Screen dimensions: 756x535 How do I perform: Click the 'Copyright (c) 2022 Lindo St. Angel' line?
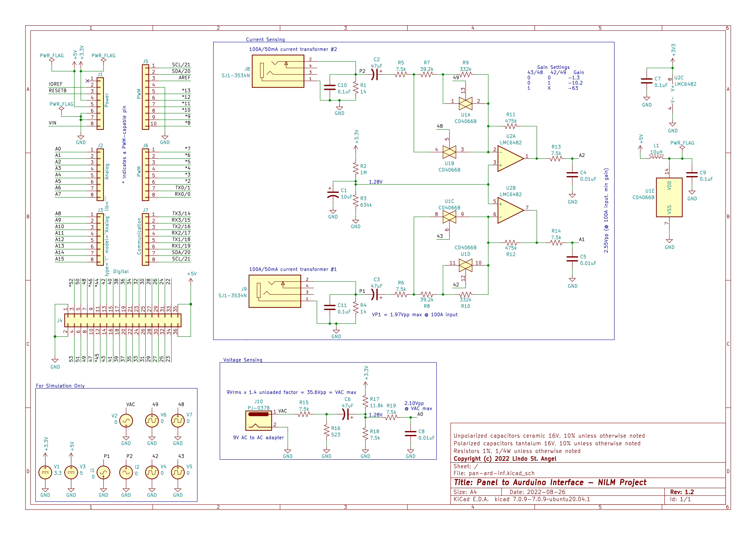(505, 459)
